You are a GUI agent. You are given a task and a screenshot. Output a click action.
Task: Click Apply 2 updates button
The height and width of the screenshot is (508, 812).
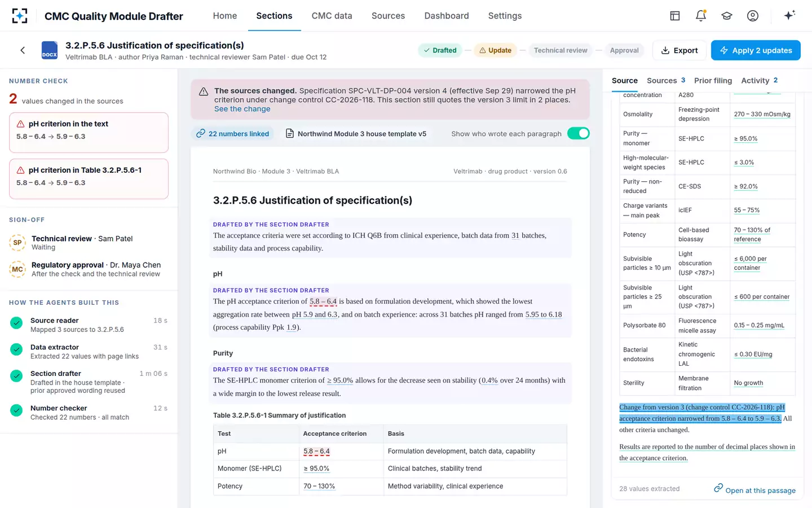pos(756,50)
